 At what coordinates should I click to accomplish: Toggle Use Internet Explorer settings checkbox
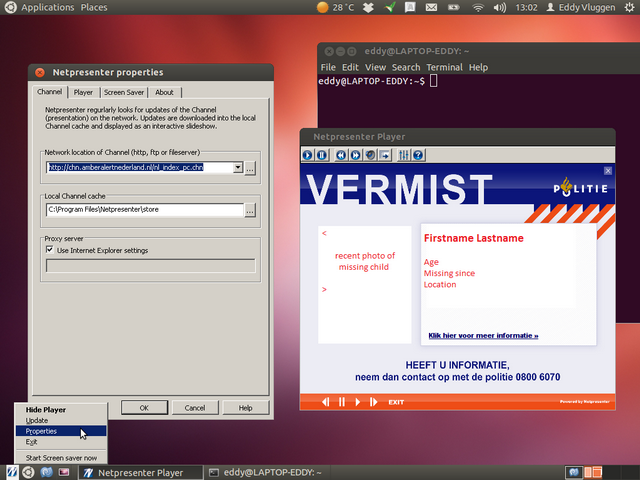pyautogui.click(x=50, y=250)
